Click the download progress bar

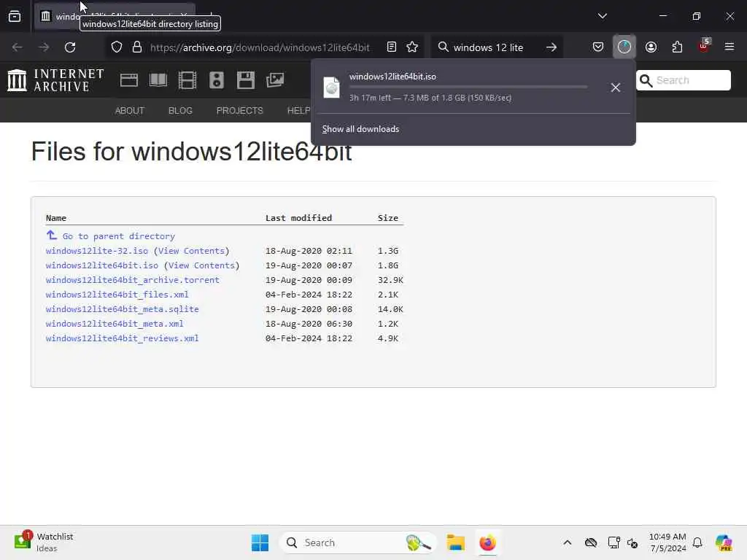click(x=468, y=87)
